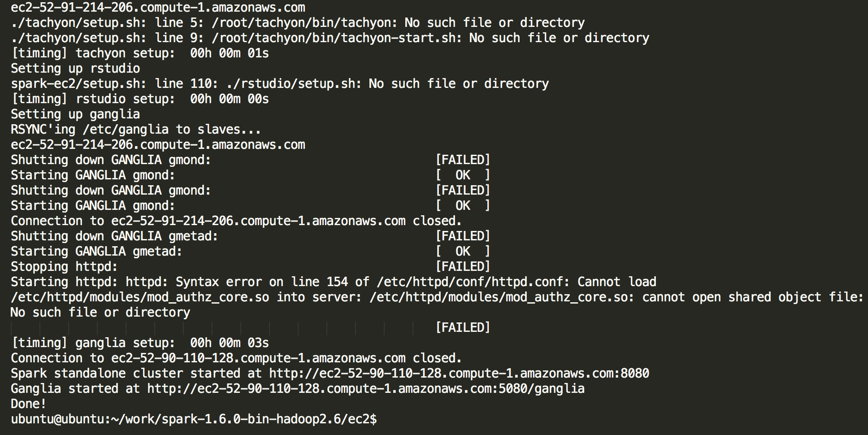Viewport: 868px width, 435px height.
Task: Click the '[timing] ganglia setup' line
Action: pos(140,343)
